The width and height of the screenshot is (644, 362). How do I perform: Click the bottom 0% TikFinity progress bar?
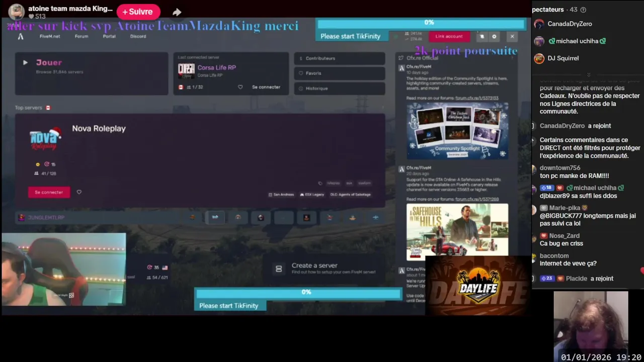click(298, 293)
